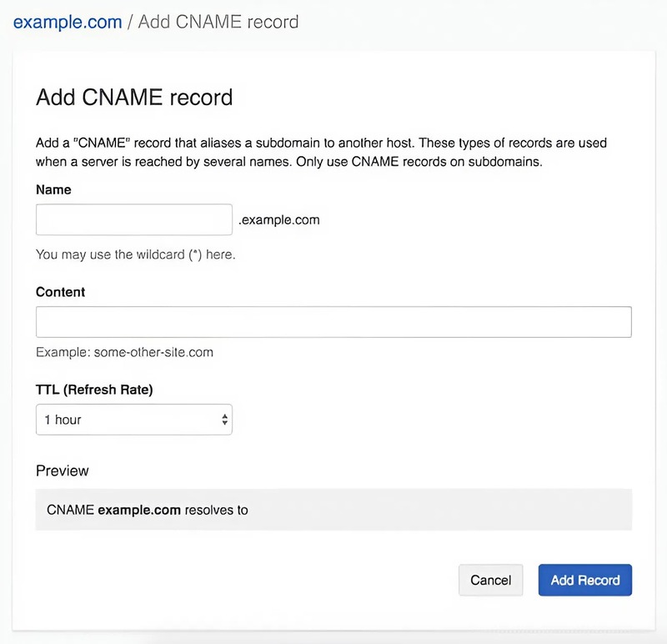667x644 pixels.
Task: Open the TTL Refresh Rate dropdown
Action: pos(133,420)
